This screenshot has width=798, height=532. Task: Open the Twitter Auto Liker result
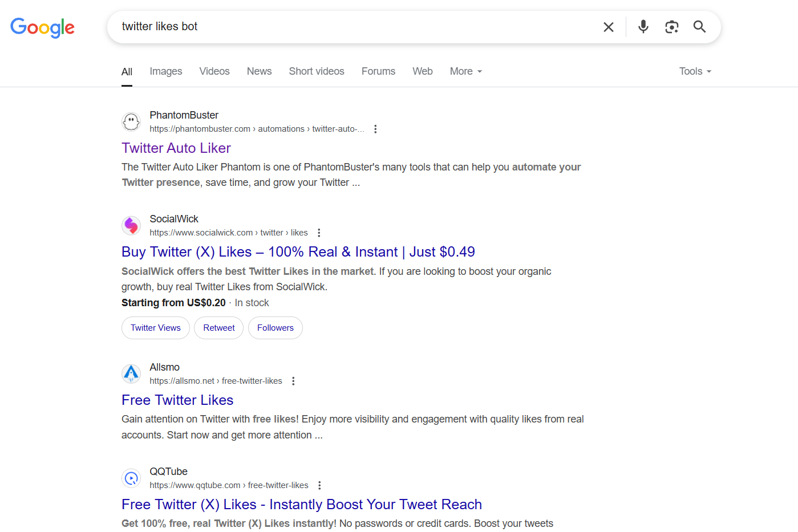point(176,148)
